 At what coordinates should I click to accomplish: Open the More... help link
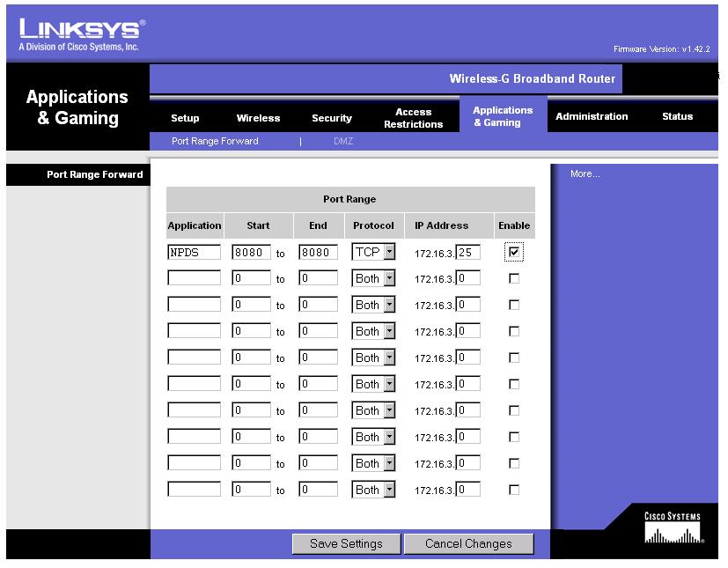click(x=585, y=174)
